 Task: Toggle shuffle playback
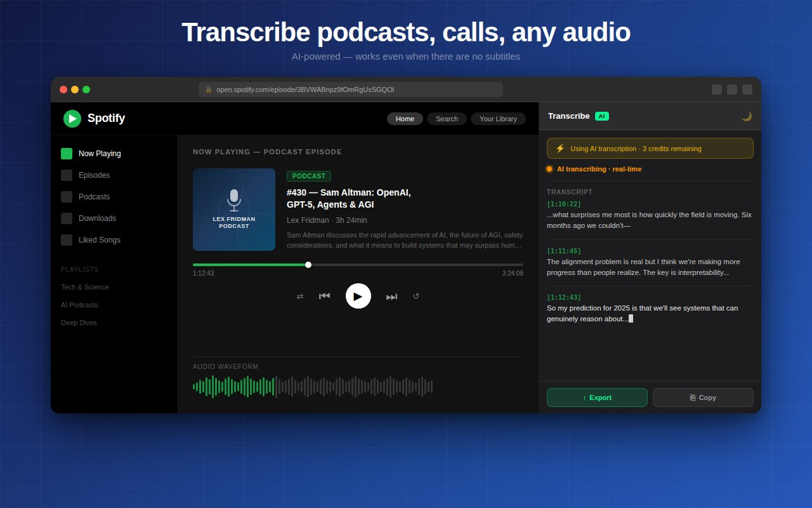(x=300, y=296)
